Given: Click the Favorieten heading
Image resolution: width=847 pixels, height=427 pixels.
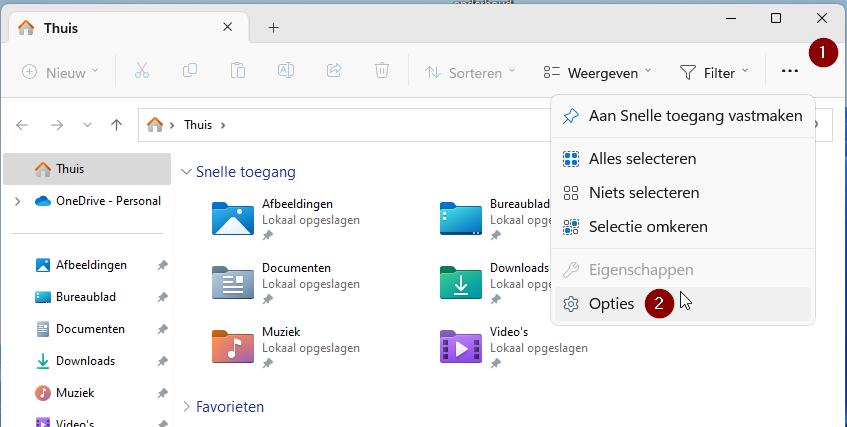Looking at the screenshot, I should (x=230, y=406).
